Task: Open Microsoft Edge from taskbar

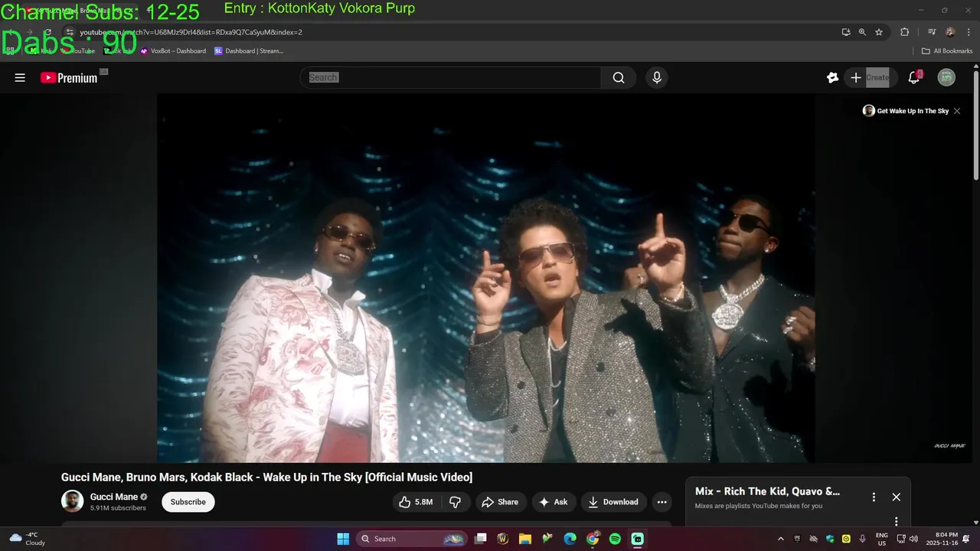Action: point(570,539)
